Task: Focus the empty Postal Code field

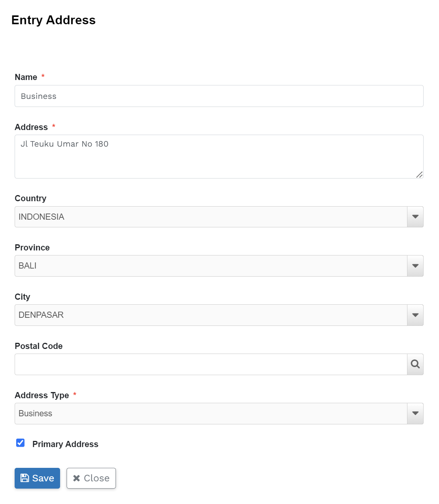Action: click(211, 364)
